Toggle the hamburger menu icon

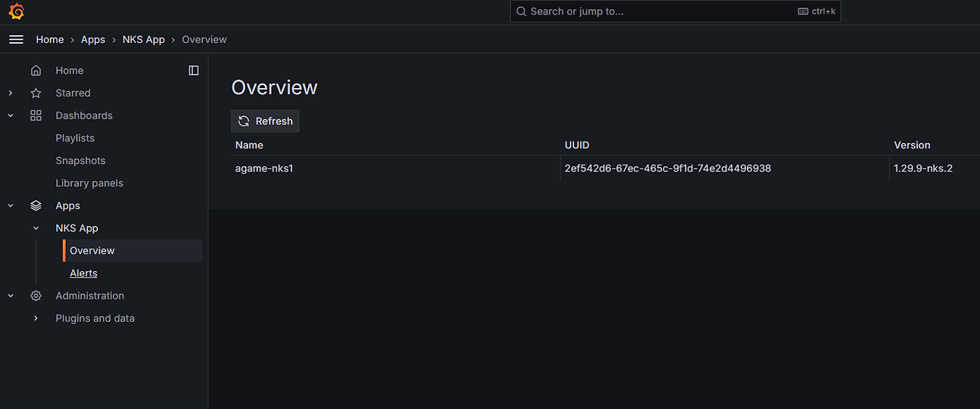tap(16, 39)
